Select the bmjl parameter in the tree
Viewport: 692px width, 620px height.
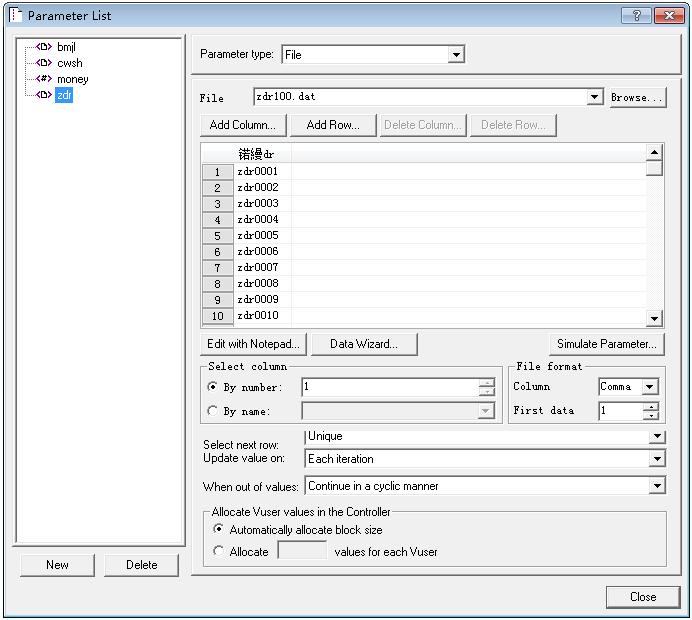tap(66, 47)
